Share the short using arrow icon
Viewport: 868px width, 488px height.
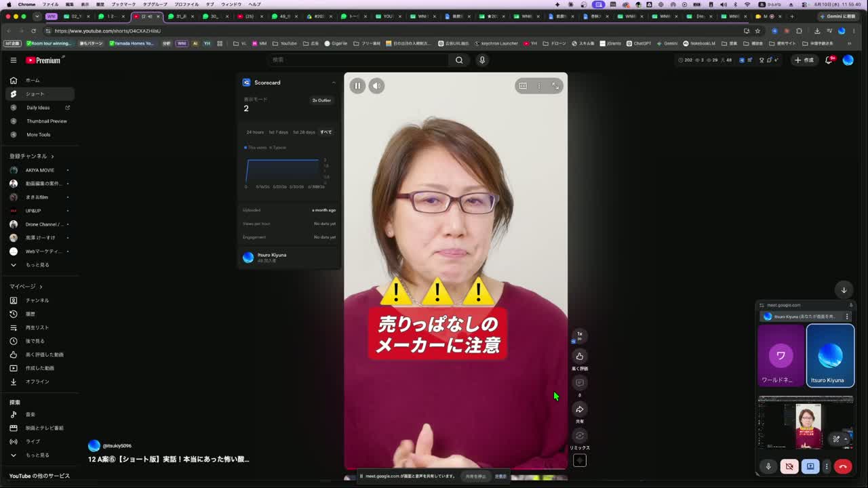tap(579, 409)
